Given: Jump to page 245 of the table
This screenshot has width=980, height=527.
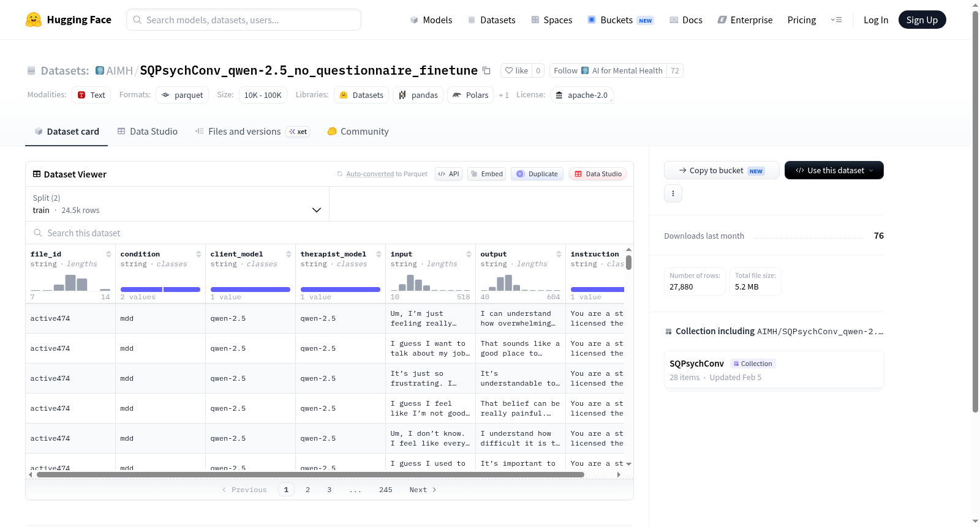Looking at the screenshot, I should [386, 490].
